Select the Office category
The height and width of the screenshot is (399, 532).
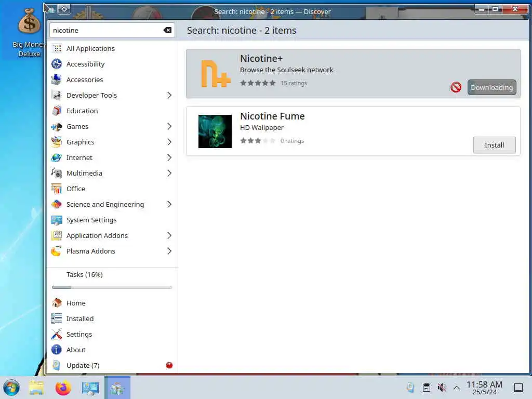[112, 189]
